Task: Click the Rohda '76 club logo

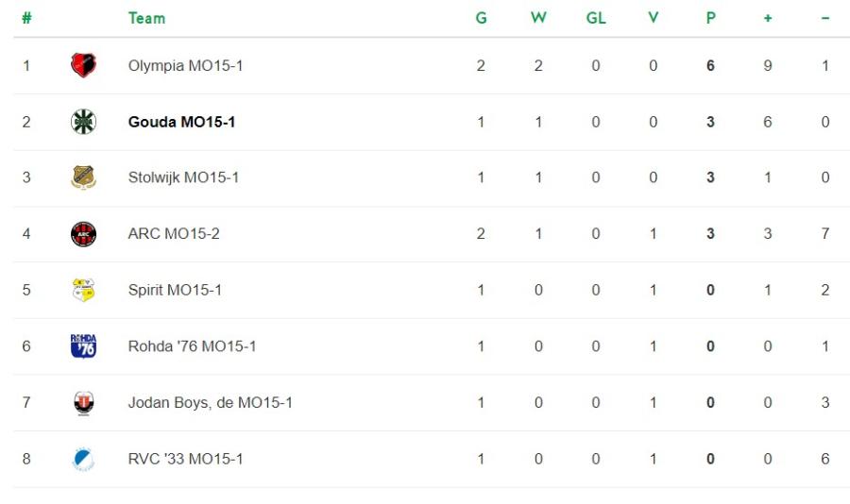Action: (x=83, y=346)
